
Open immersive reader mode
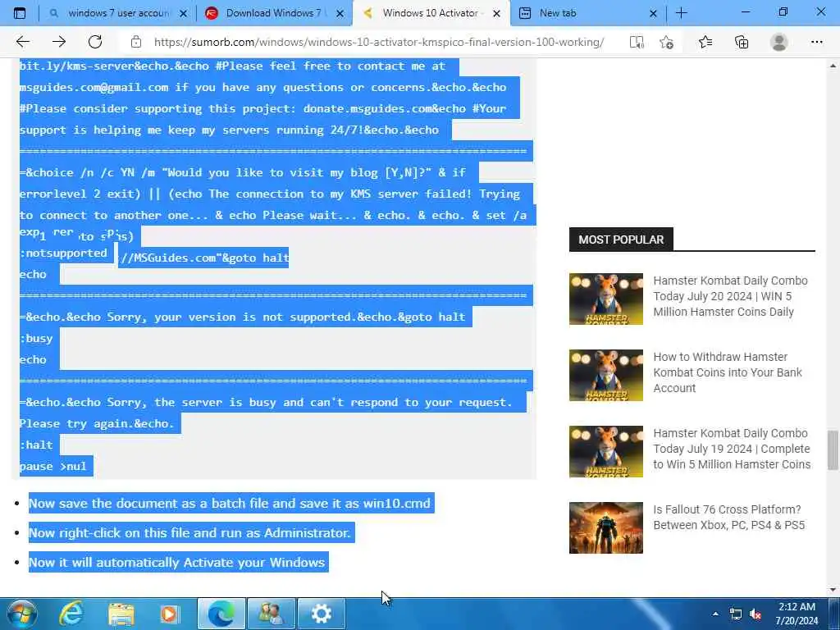[x=637, y=43]
